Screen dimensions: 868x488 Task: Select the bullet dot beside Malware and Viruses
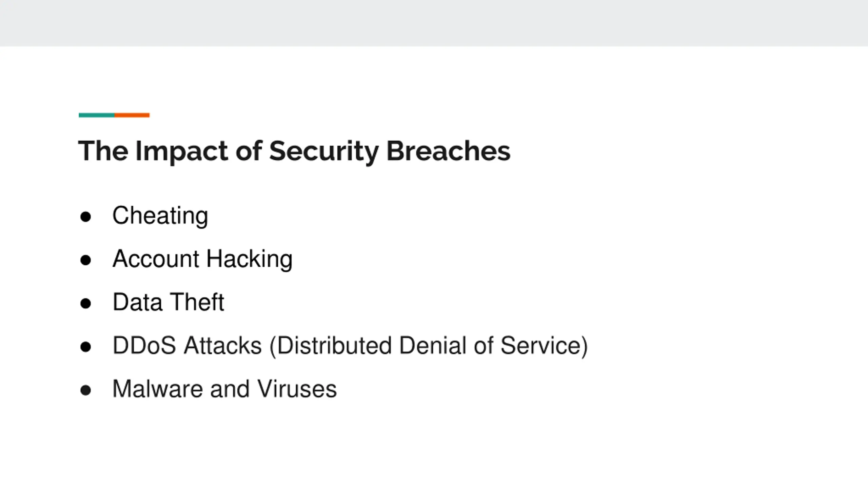[85, 390]
